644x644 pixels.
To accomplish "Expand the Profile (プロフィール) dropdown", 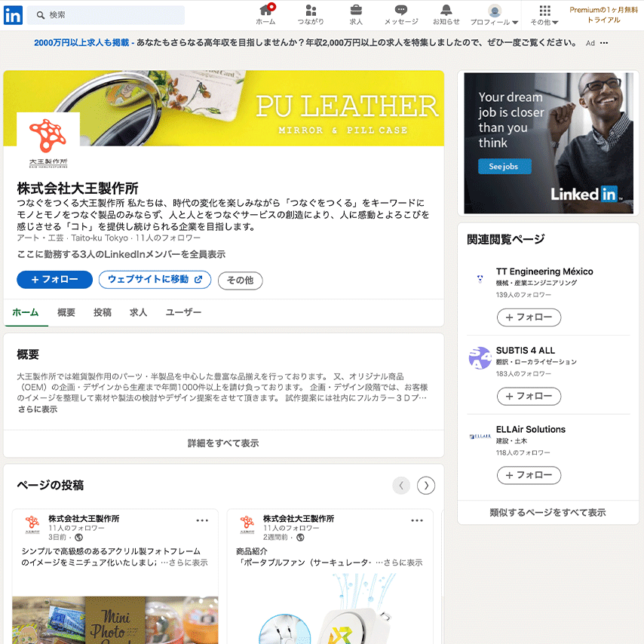I will point(494,15).
